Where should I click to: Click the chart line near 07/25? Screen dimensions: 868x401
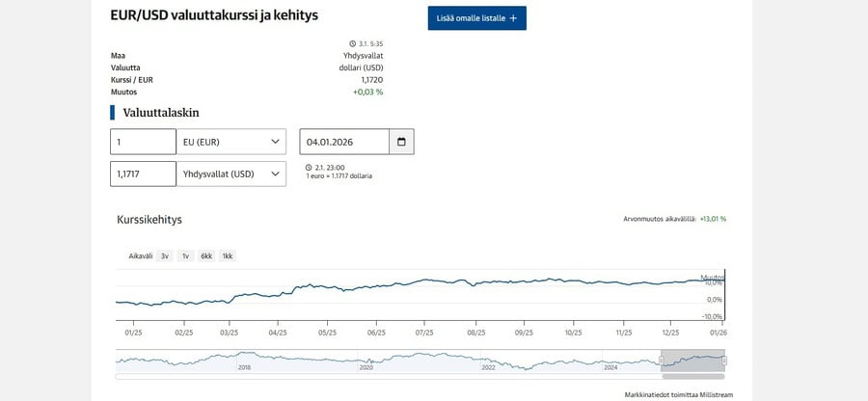pos(425,281)
